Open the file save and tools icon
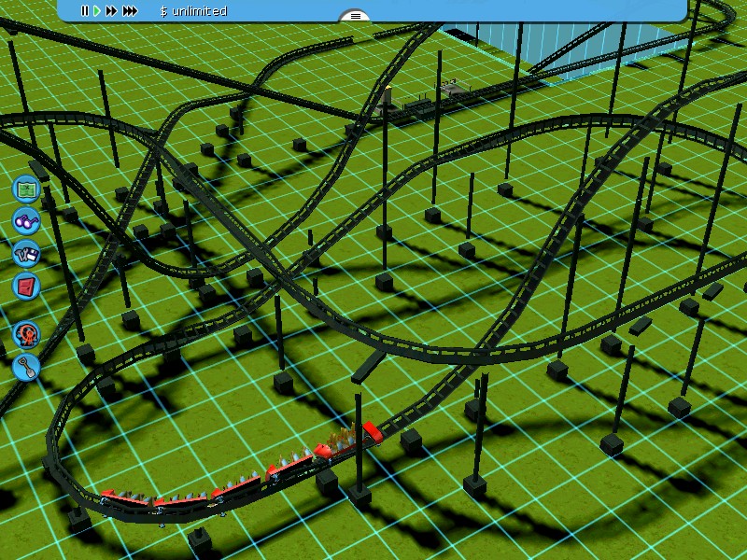This screenshot has width=747, height=560. click(x=26, y=253)
